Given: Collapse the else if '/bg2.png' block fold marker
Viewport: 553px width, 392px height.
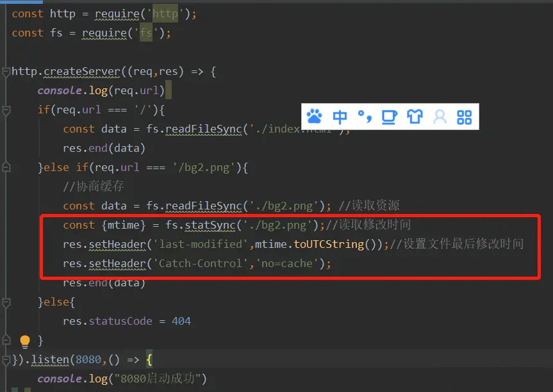Looking at the screenshot, I should pos(6,168).
